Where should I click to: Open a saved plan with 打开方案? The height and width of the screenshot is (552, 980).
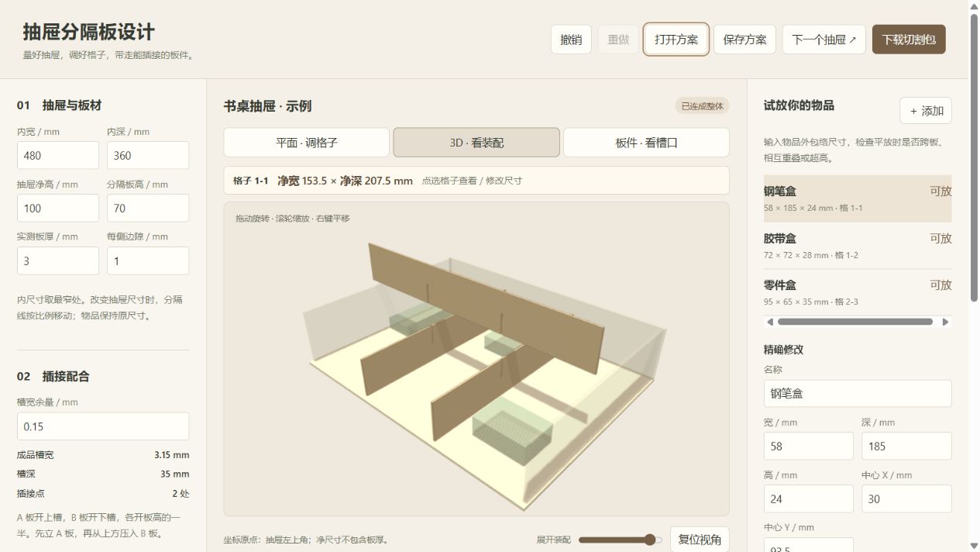[x=676, y=40]
